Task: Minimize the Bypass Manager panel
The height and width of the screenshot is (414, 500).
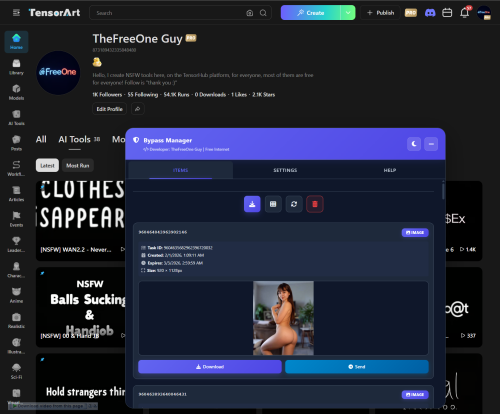Action: 431,144
